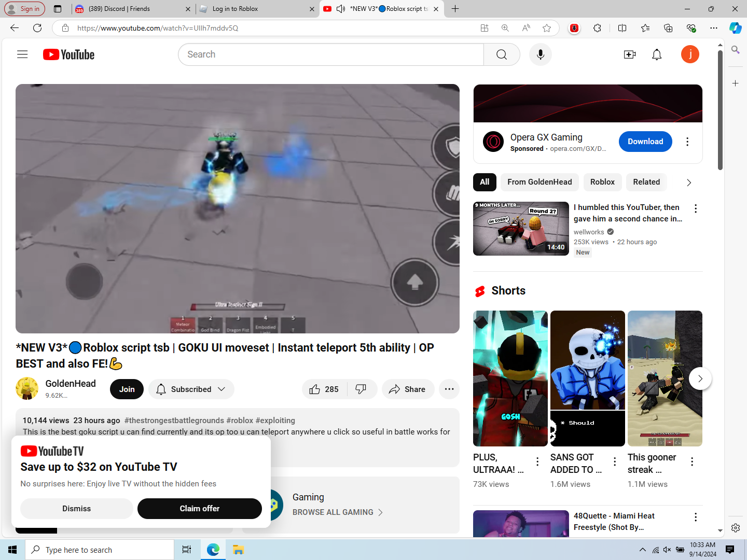
Task: Open the Edge sidebar search icon
Action: [x=736, y=50]
